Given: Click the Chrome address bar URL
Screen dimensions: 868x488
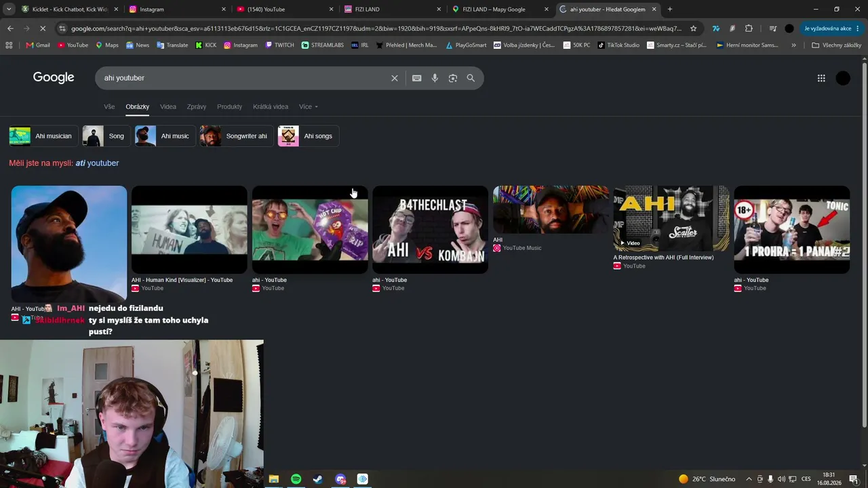Looking at the screenshot, I should 376,28.
